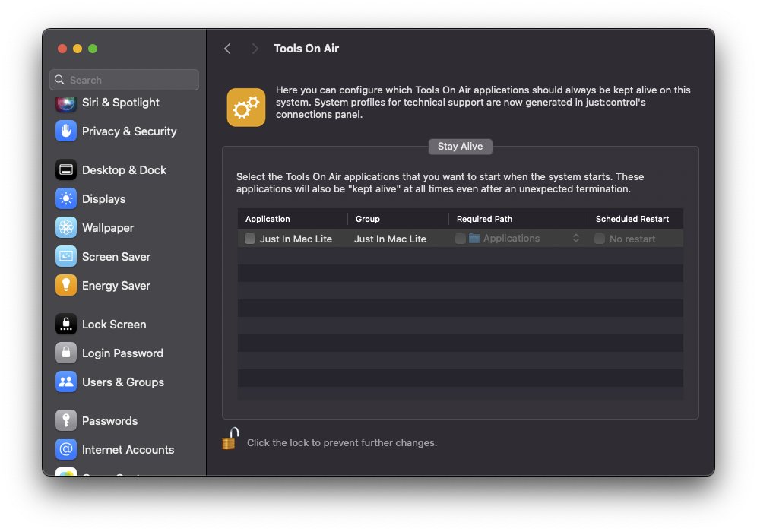
Task: Click 'Click the lock to prevent further changes' text
Action: tap(342, 442)
